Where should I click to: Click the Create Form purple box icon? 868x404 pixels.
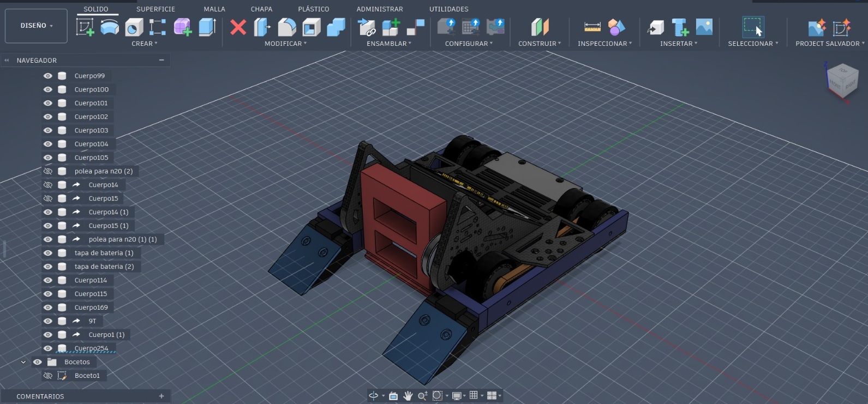[183, 27]
